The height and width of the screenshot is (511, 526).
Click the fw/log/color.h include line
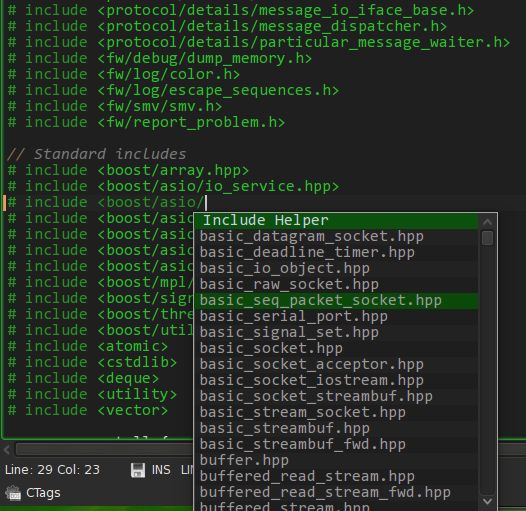123,74
